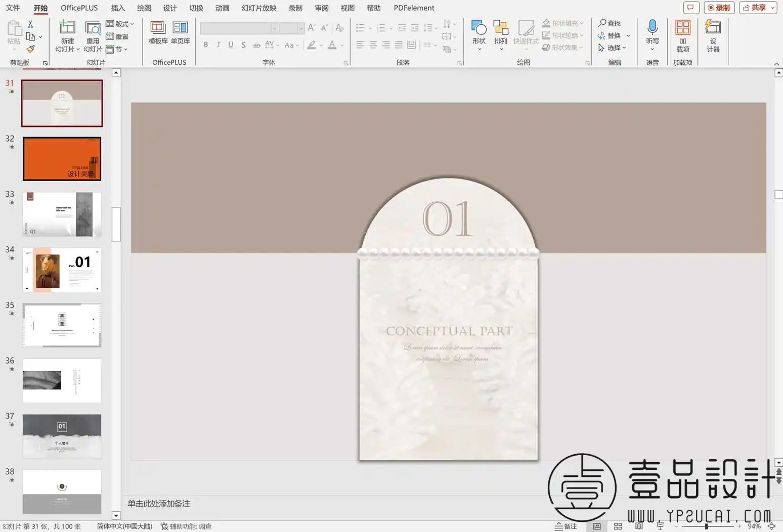Select slide 37 thumbnail
This screenshot has height=532, width=783.
(x=62, y=436)
